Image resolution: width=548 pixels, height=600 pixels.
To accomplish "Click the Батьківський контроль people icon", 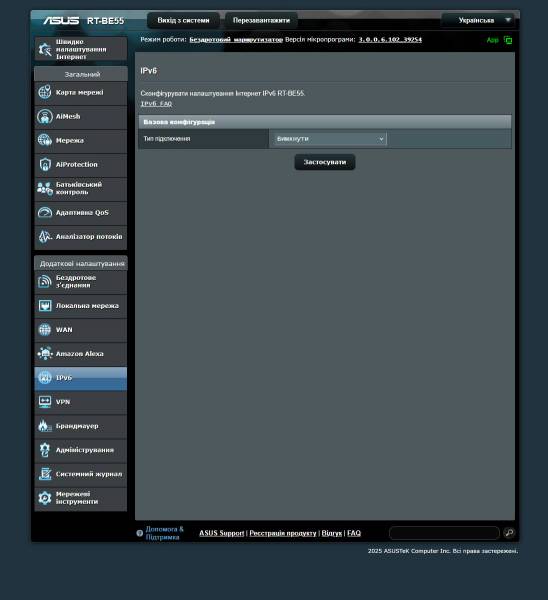I will (45, 188).
